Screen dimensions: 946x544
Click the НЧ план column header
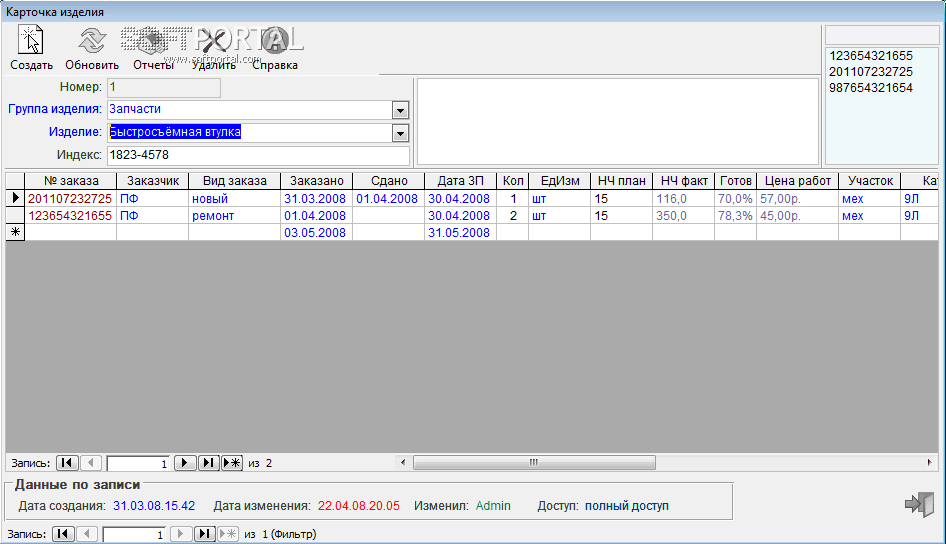coord(621,181)
